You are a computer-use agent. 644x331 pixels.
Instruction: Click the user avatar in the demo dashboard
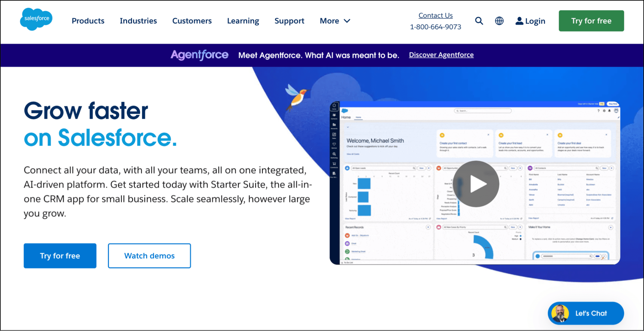coord(616,111)
